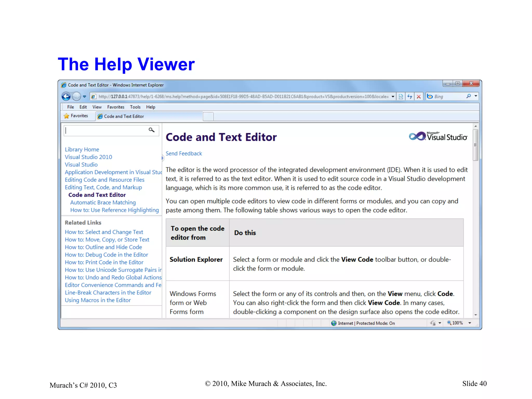Click the scrollbar up arrow
This screenshot has width=532, height=399.
(x=475, y=126)
